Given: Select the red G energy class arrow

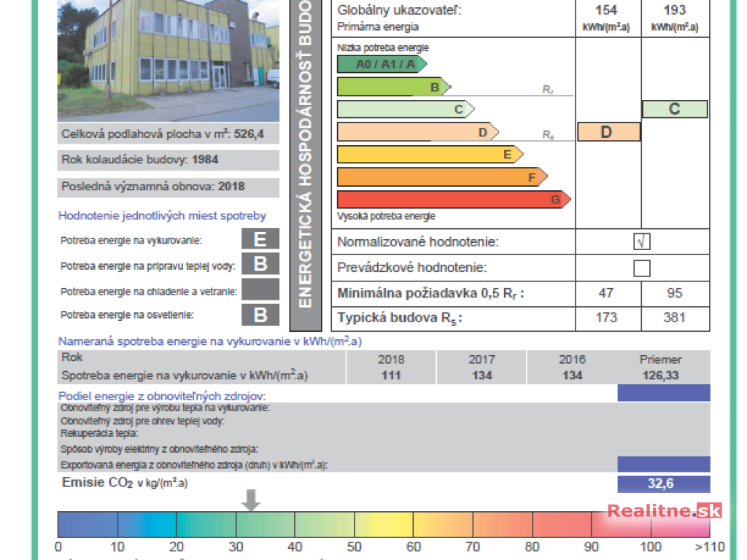Looking at the screenshot, I should [452, 199].
